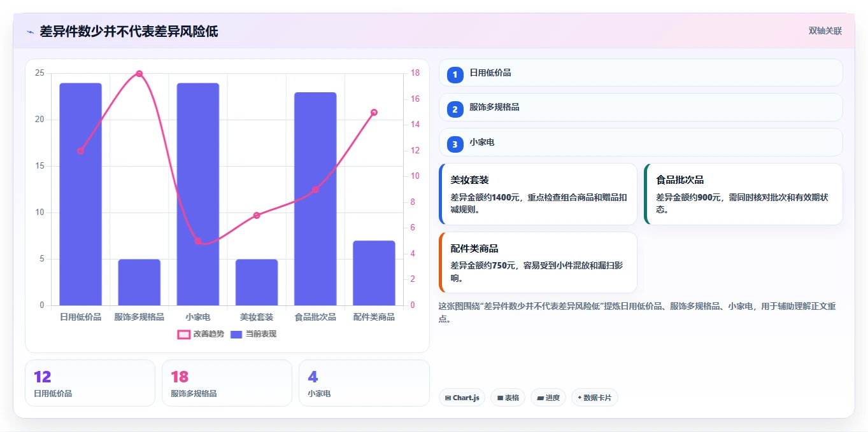Open the 配件类商品 info card
Viewport: 868px width, 432px height.
[538, 262]
